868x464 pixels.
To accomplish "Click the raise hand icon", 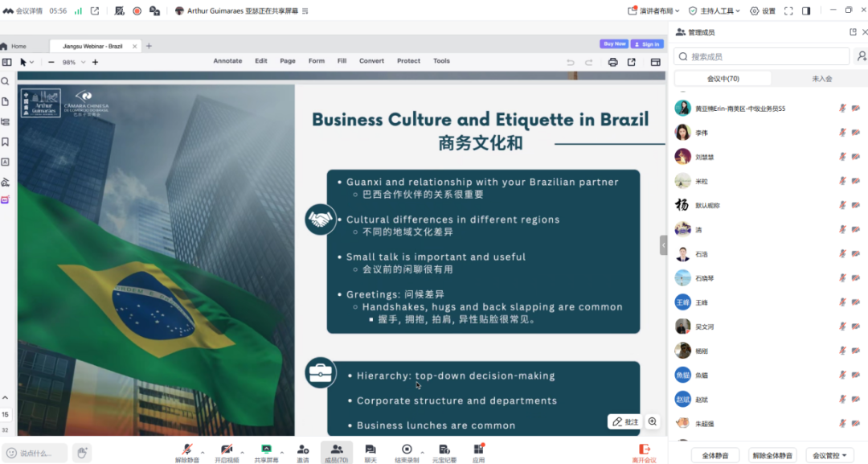I will point(82,453).
